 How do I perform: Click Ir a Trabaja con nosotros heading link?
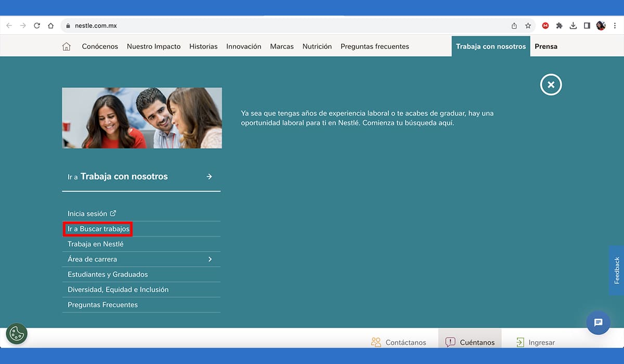click(x=118, y=177)
